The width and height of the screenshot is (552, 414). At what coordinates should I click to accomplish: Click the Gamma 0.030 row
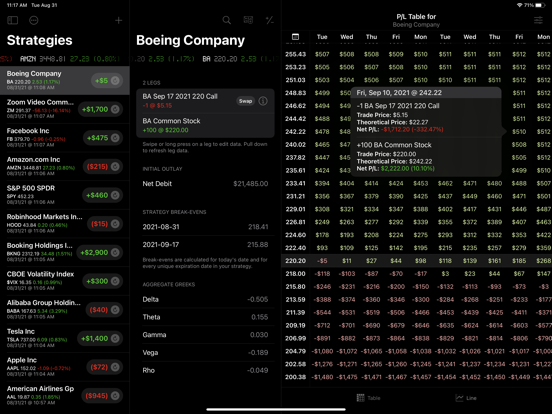coord(205,335)
